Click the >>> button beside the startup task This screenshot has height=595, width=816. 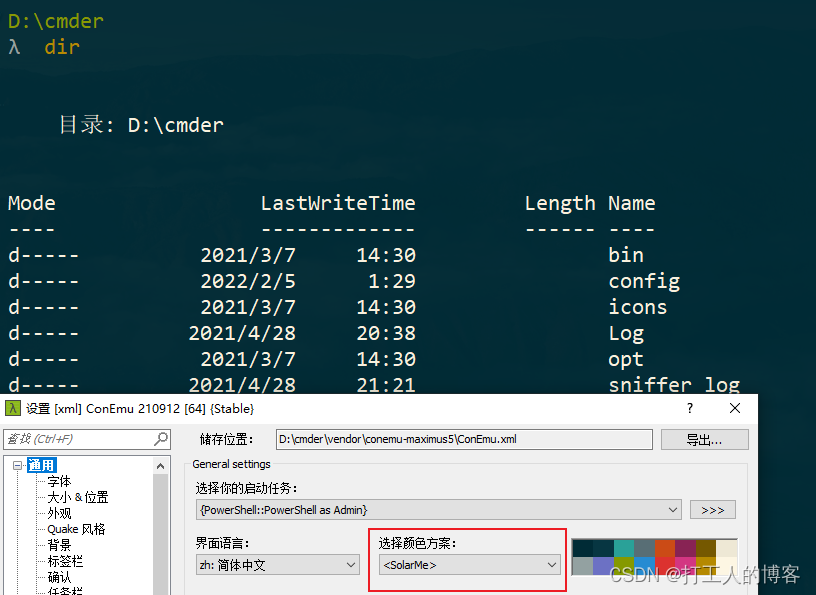coord(712,509)
